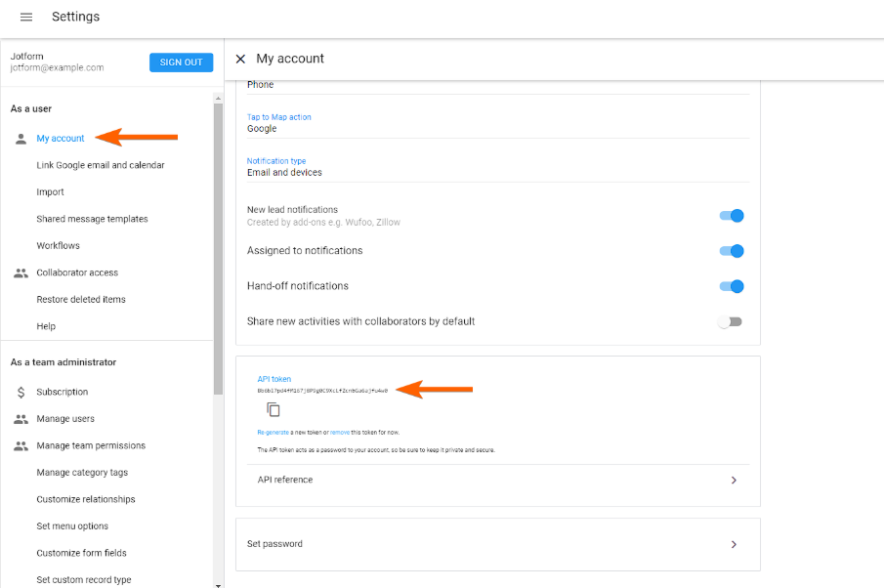Turn off Assigned to notifications
This screenshot has height=588, width=884.
732,251
